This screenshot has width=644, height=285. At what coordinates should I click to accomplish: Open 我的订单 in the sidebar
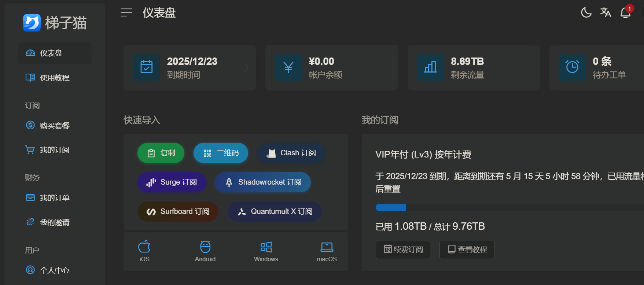point(55,198)
